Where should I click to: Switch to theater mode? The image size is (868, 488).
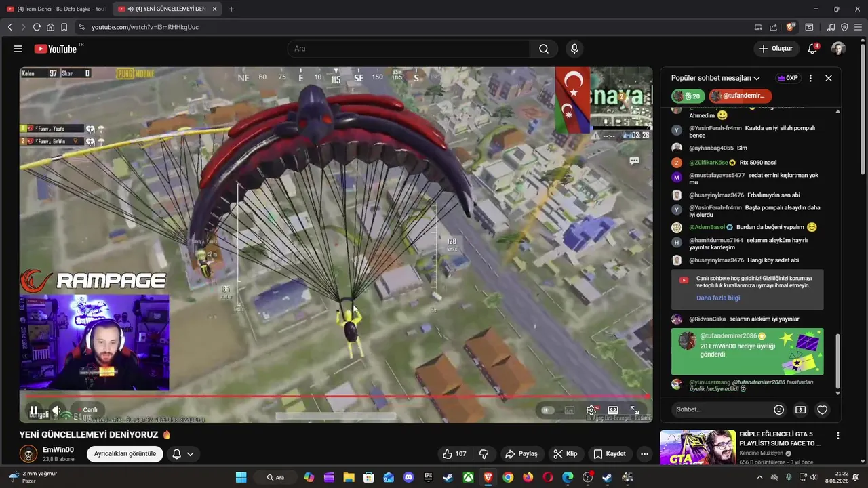[613, 410]
